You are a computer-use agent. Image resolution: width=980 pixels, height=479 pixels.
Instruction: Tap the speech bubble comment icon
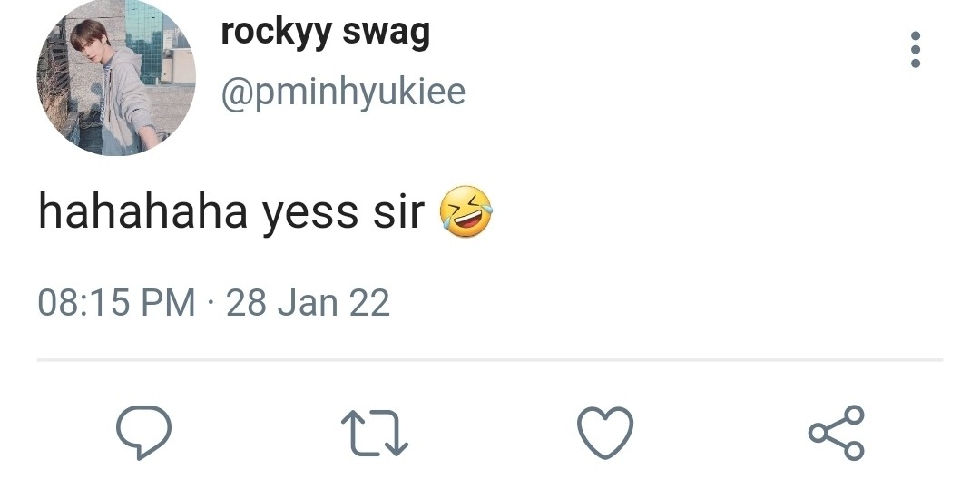[x=144, y=432]
